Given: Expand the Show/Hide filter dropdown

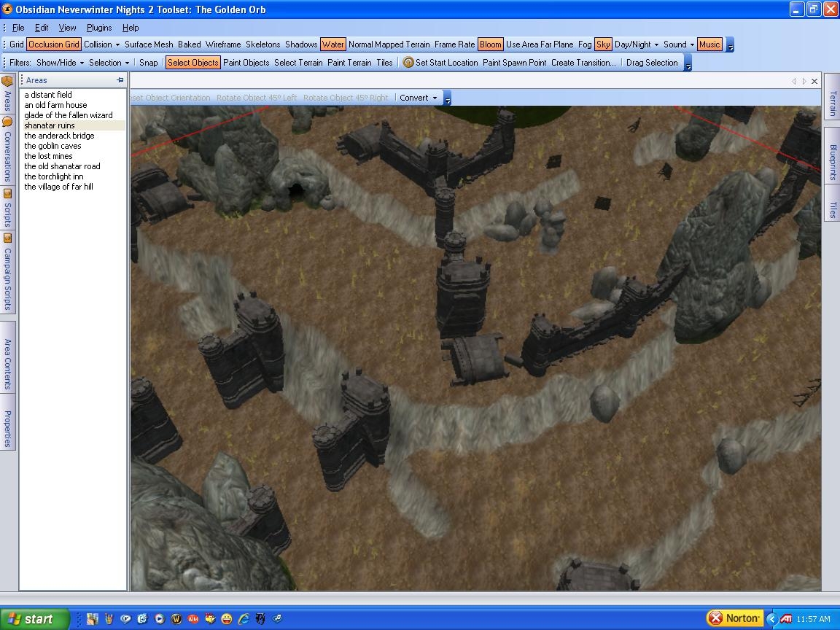Looking at the screenshot, I should [x=60, y=63].
